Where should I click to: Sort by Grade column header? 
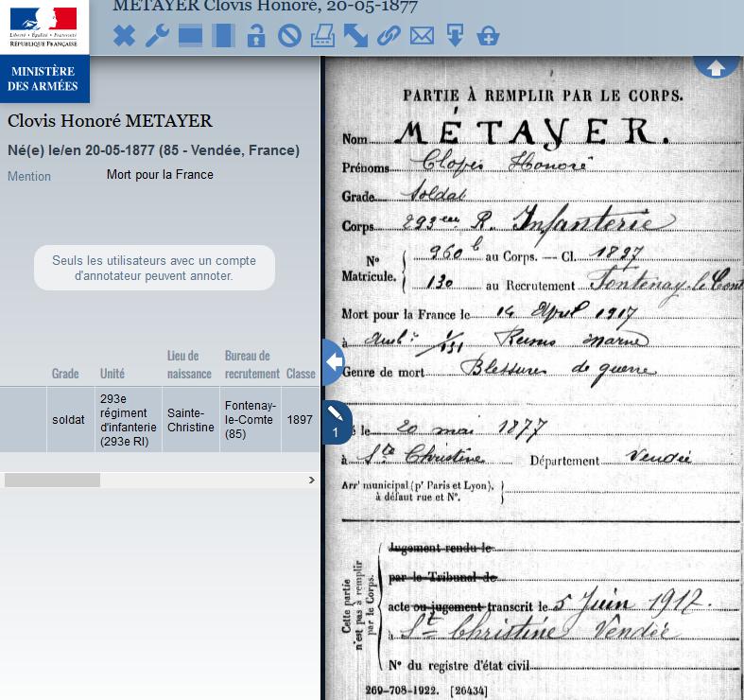tap(65, 374)
